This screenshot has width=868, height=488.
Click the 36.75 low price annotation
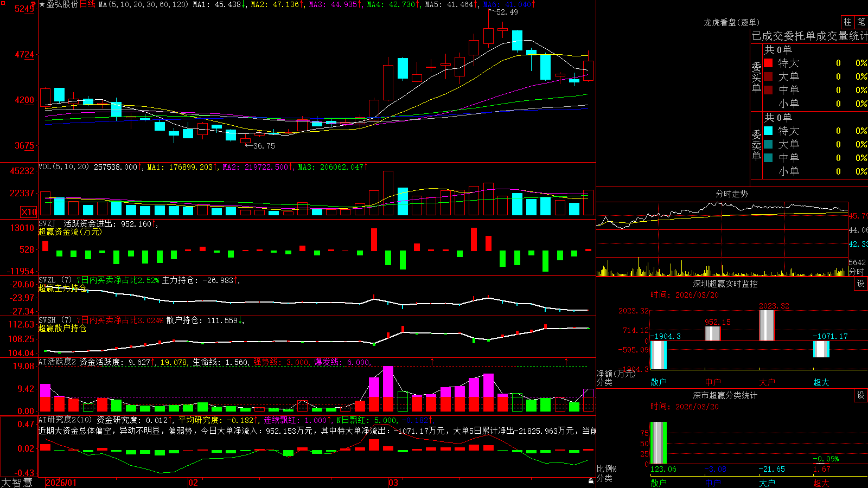click(264, 146)
